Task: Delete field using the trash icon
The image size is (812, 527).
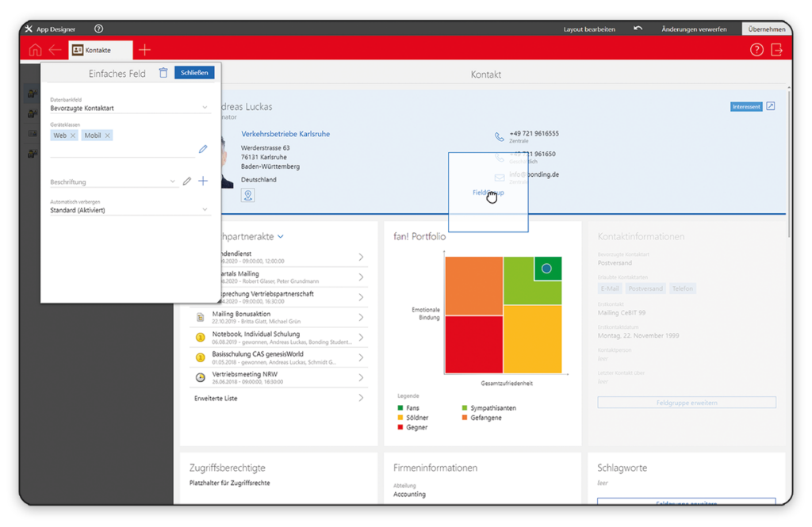Action: [x=163, y=73]
